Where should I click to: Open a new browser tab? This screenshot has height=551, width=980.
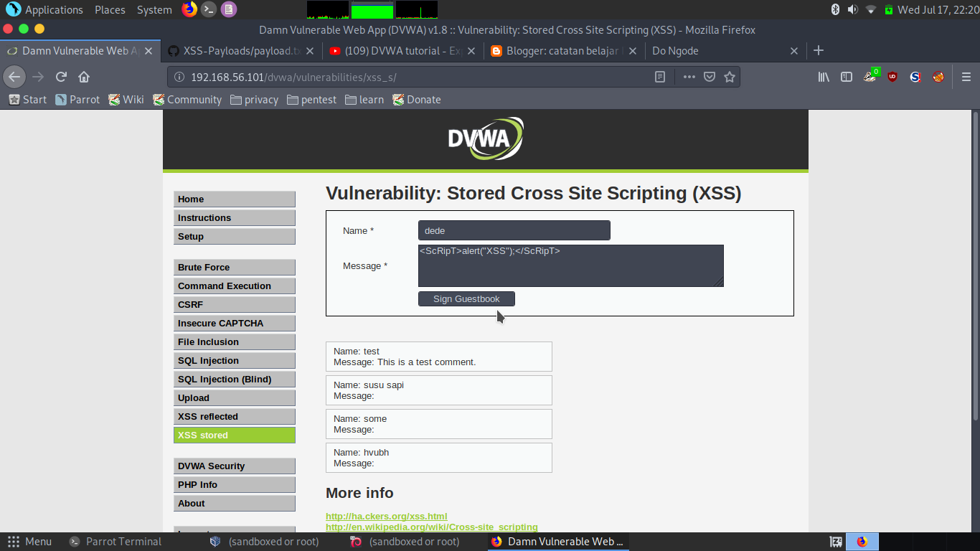819,50
